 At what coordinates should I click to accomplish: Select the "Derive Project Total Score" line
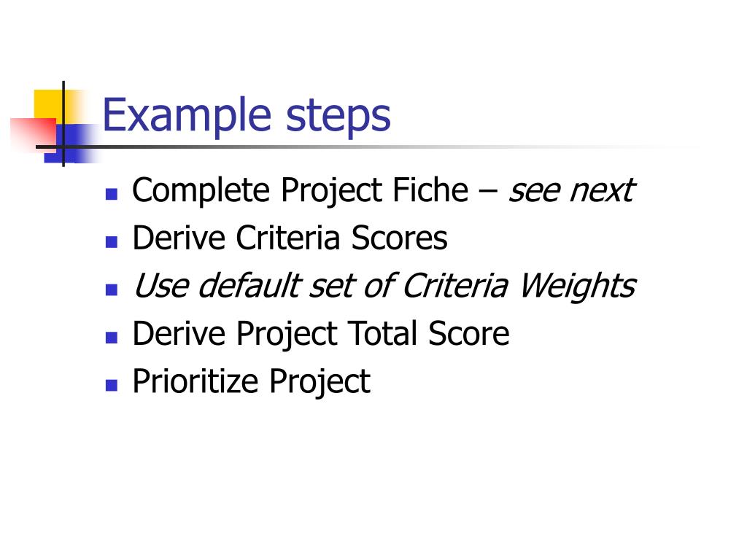[x=321, y=334]
